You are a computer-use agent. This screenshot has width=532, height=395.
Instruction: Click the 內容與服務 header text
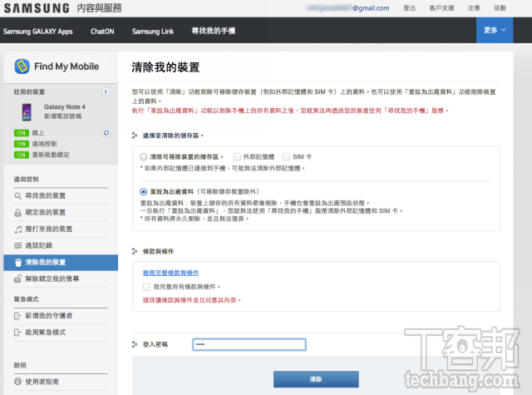pyautogui.click(x=100, y=8)
